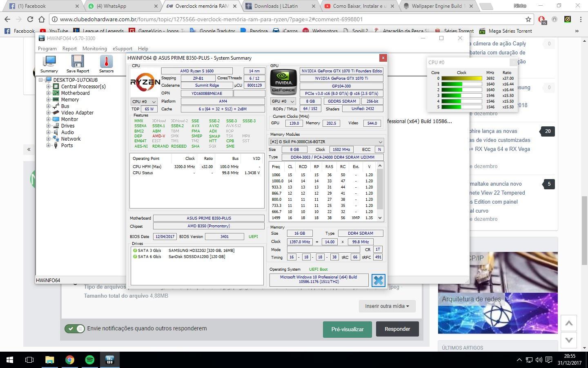Viewport: 588px width, 368px height.
Task: Open the Sensors thermometer icon
Action: [x=106, y=64]
